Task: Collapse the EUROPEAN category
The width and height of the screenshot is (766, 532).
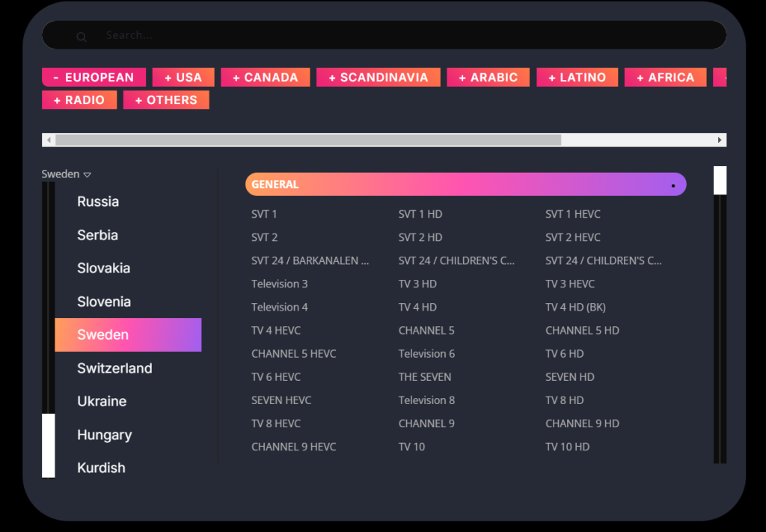Action: coord(94,77)
